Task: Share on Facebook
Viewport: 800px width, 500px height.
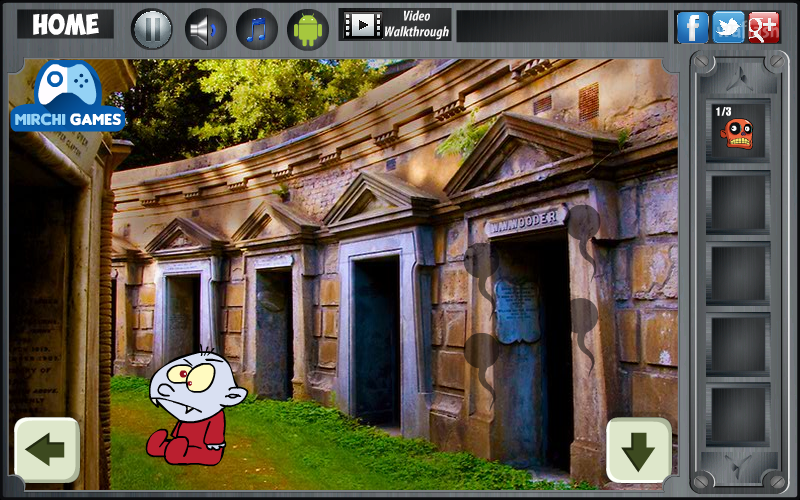Action: 692,27
